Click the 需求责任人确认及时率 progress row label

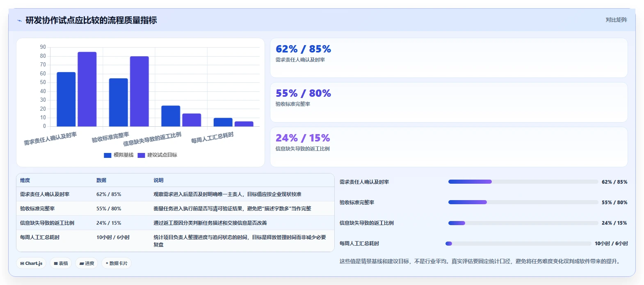pyautogui.click(x=364, y=182)
